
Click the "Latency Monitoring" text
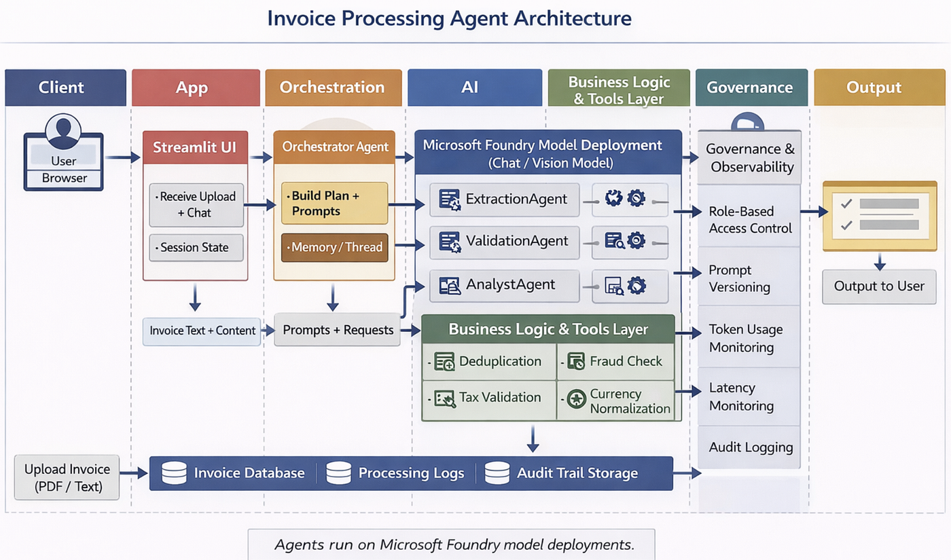[741, 397]
